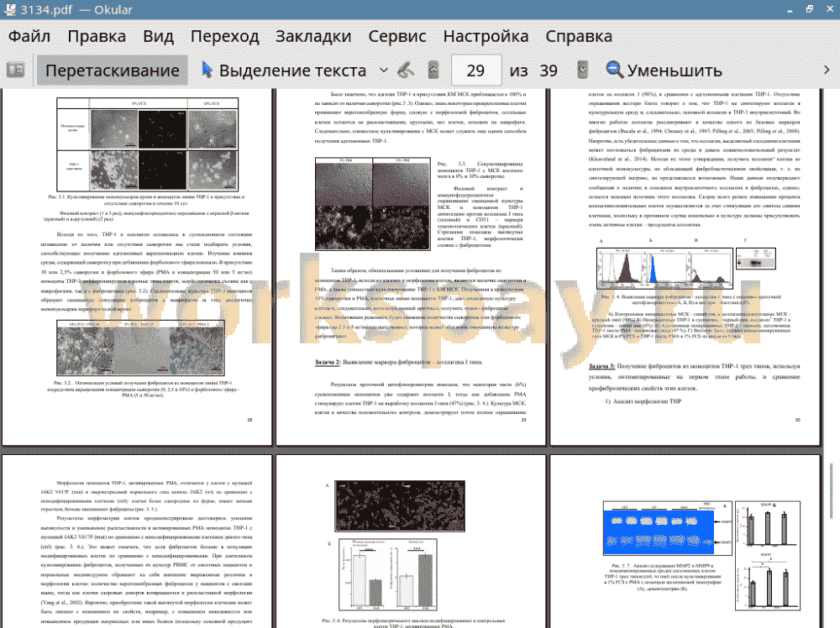
Task: Close the 3134.pdf Okular window
Action: click(x=829, y=9)
